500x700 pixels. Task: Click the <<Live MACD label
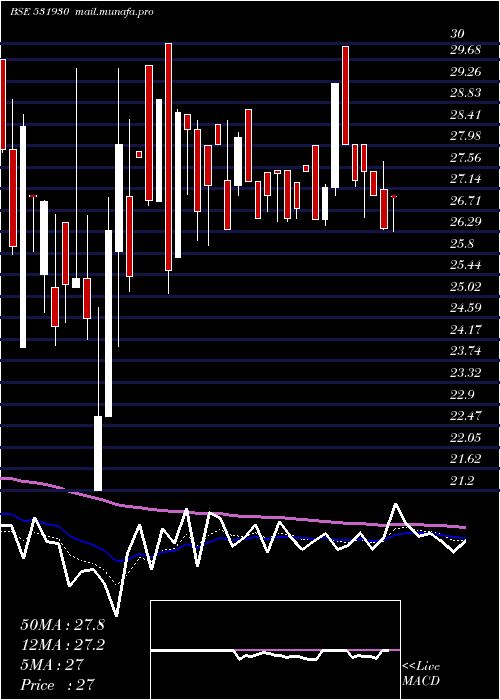coord(421,674)
